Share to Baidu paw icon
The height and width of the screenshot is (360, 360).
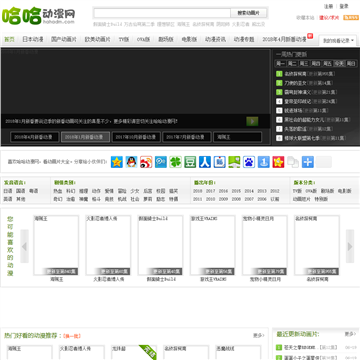[x=249, y=162]
